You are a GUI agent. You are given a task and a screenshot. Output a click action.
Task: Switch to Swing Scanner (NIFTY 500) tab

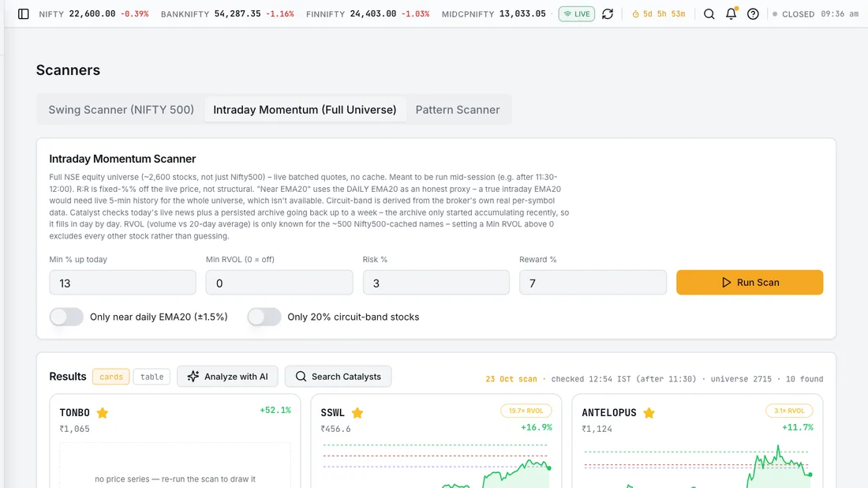point(122,110)
